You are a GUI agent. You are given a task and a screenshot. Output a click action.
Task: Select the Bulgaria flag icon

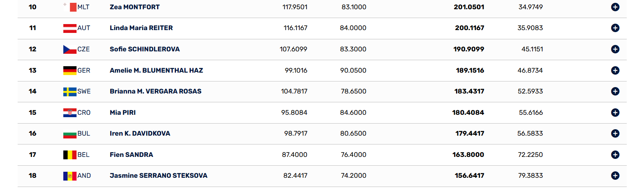point(70,134)
